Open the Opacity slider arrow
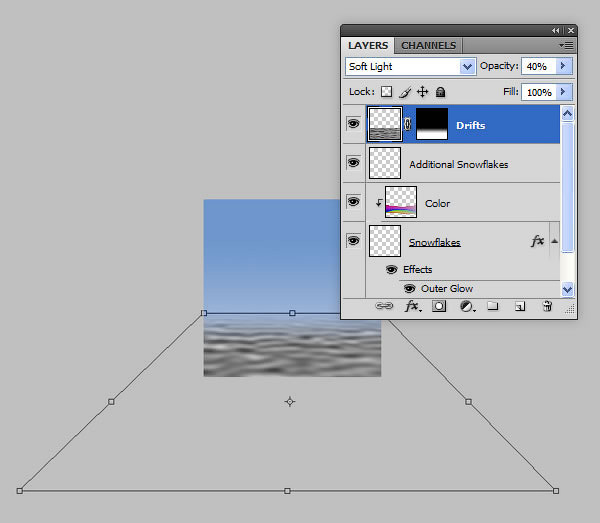600x523 pixels. pyautogui.click(x=564, y=66)
